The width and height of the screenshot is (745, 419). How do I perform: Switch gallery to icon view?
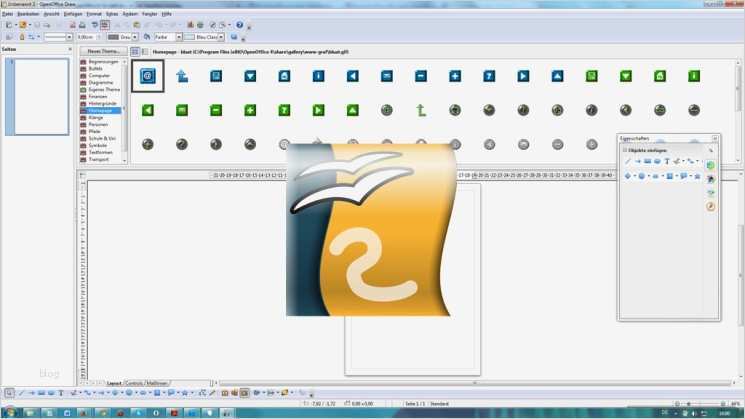135,51
